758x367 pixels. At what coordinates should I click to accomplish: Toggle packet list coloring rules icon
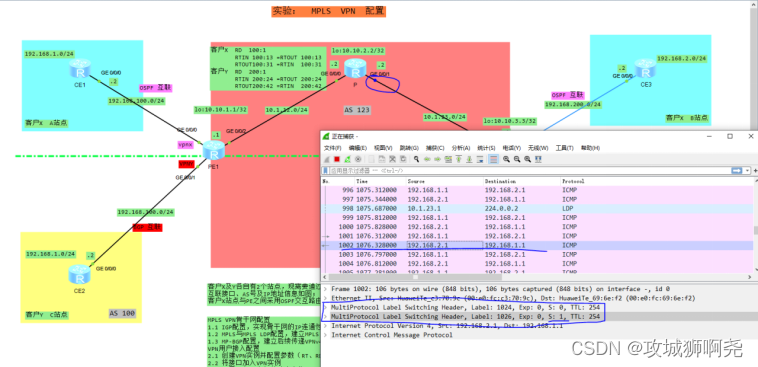pyautogui.click(x=494, y=159)
